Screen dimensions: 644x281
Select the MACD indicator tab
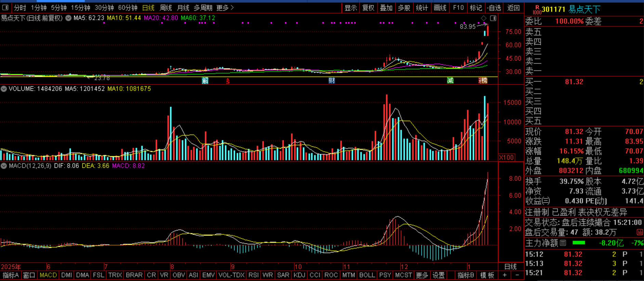point(48,275)
